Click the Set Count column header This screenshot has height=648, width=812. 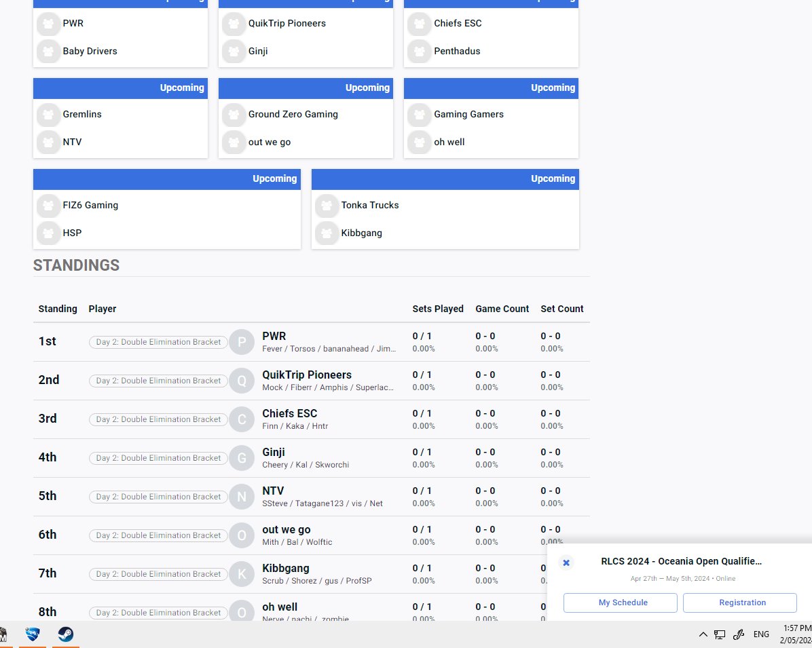(562, 309)
